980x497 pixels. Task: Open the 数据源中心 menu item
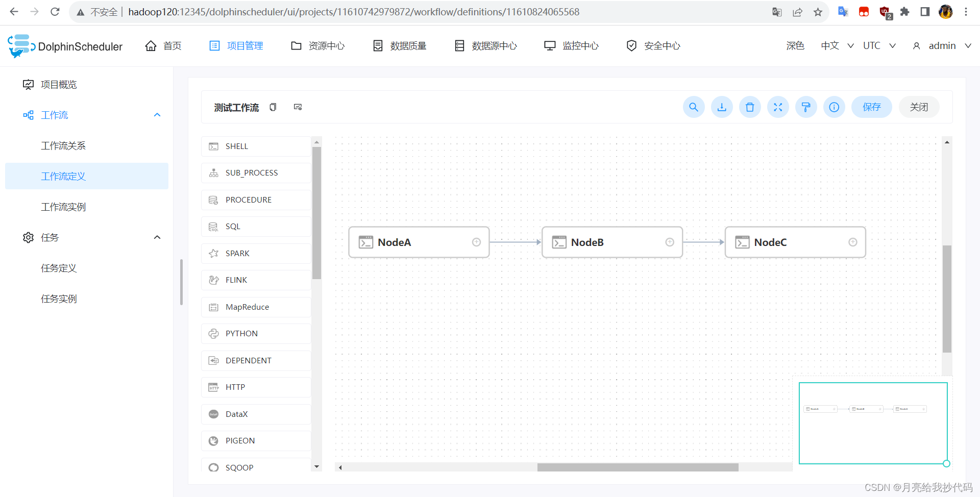(486, 46)
